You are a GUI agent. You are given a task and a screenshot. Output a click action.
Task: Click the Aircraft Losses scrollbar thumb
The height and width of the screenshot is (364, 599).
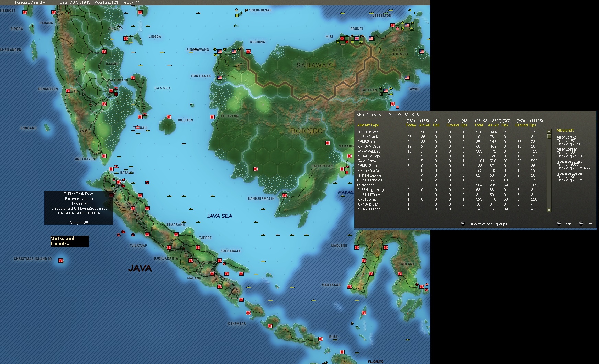tap(549, 136)
